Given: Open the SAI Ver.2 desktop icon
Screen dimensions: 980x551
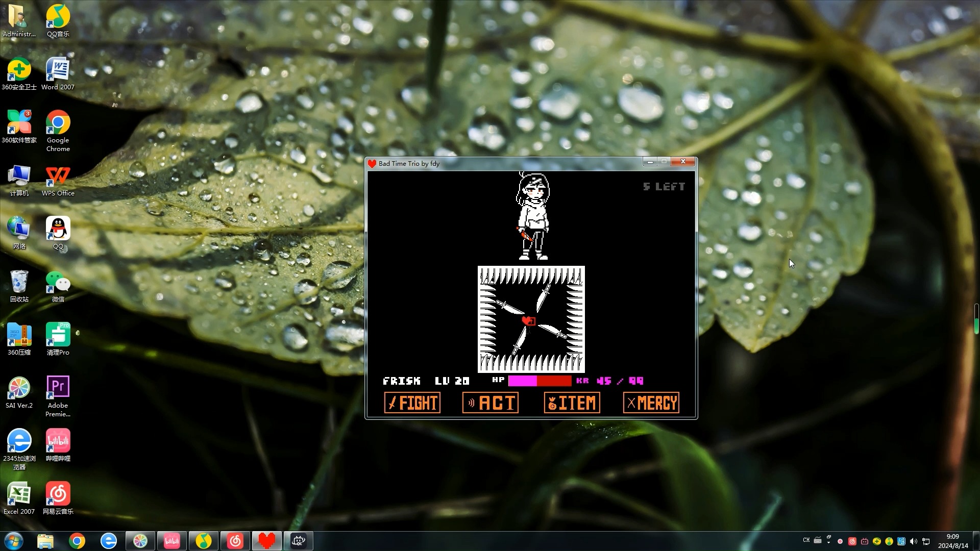Looking at the screenshot, I should point(19,392).
